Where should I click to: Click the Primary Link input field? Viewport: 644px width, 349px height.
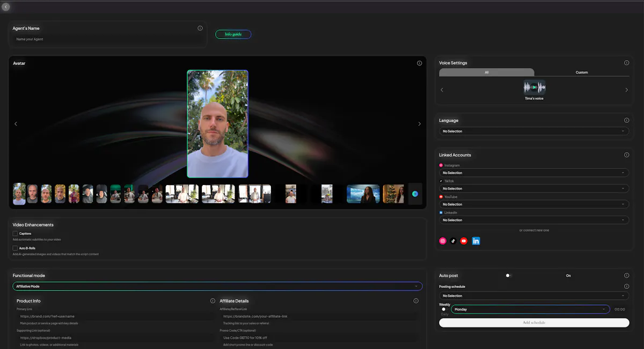click(x=114, y=316)
